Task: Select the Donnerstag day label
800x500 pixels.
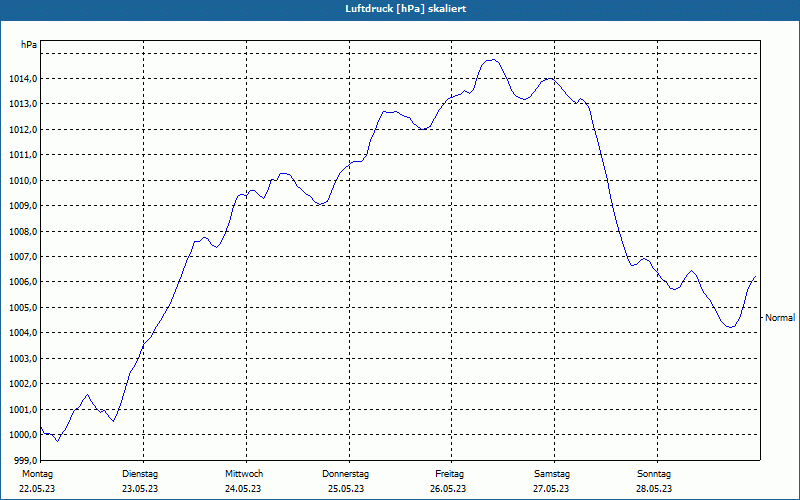Action: coord(345,474)
